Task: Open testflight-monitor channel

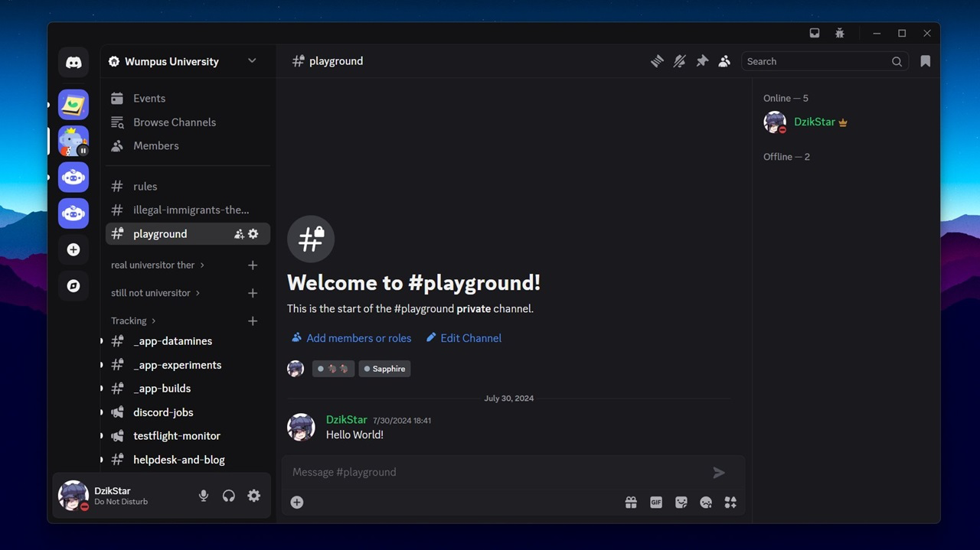Action: pyautogui.click(x=188, y=436)
